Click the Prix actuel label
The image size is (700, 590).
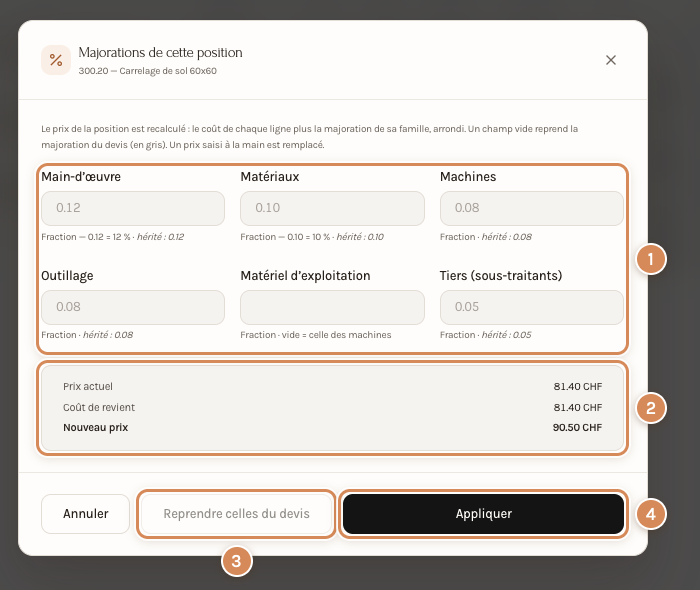(88, 386)
